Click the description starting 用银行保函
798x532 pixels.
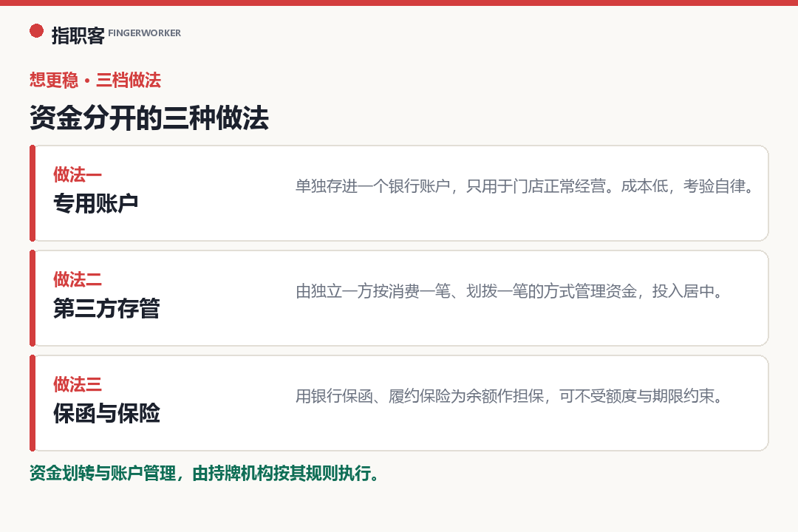click(x=509, y=396)
